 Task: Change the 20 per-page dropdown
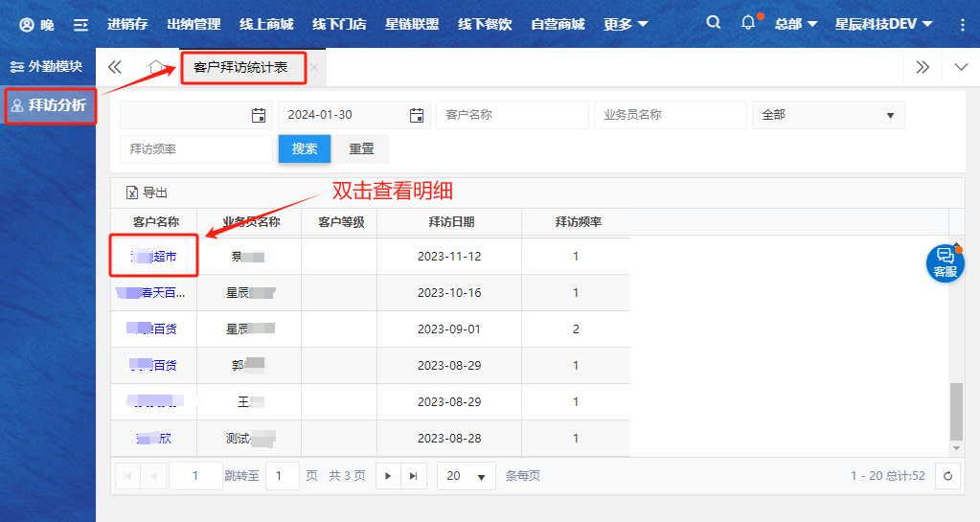[467, 476]
